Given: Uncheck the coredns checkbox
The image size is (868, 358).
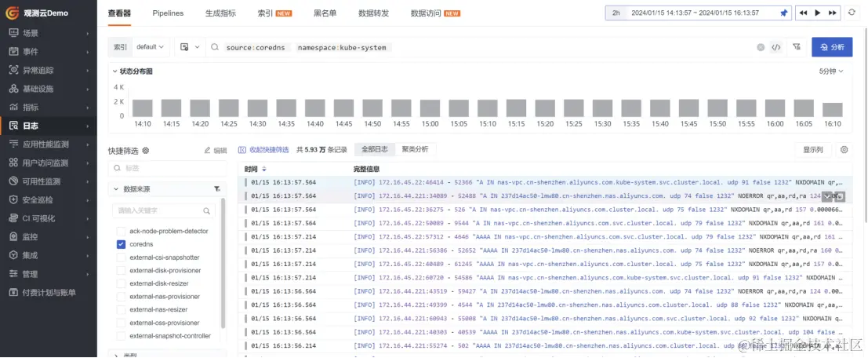Looking at the screenshot, I should [122, 244].
